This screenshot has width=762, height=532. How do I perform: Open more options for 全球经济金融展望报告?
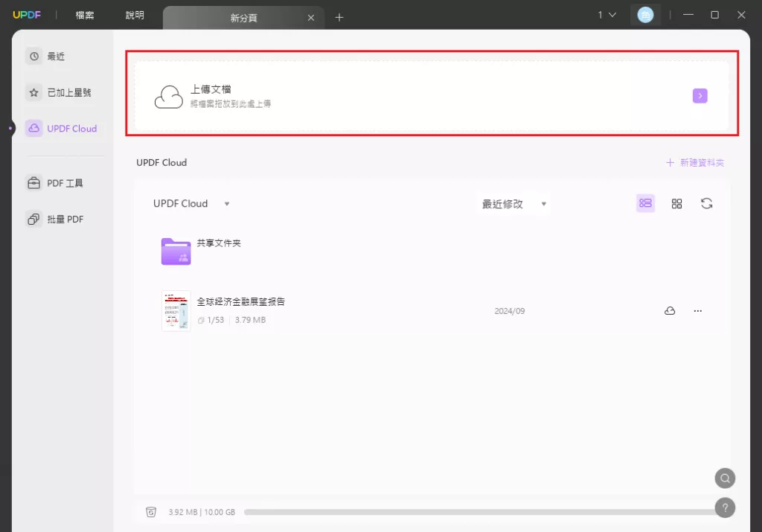697,311
